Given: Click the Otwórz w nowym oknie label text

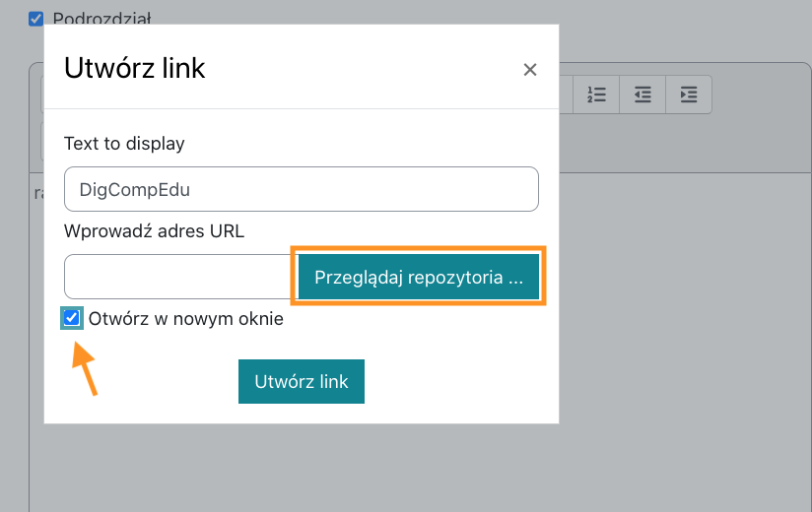Looking at the screenshot, I should coord(185,319).
